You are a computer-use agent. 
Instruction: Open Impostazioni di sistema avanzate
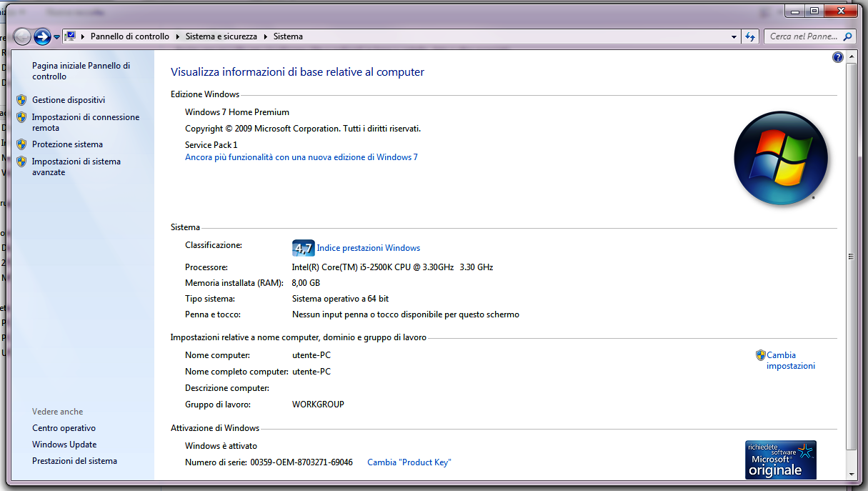(76, 167)
